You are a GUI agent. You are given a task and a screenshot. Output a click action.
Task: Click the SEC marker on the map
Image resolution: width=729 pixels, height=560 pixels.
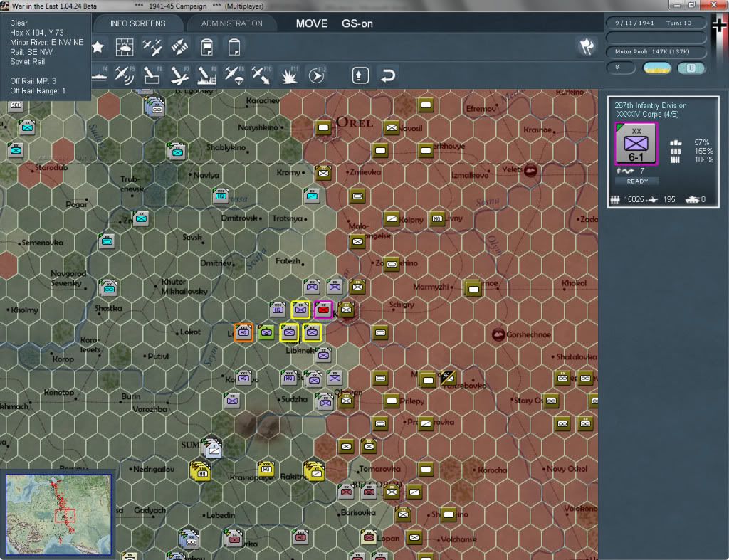16,105
